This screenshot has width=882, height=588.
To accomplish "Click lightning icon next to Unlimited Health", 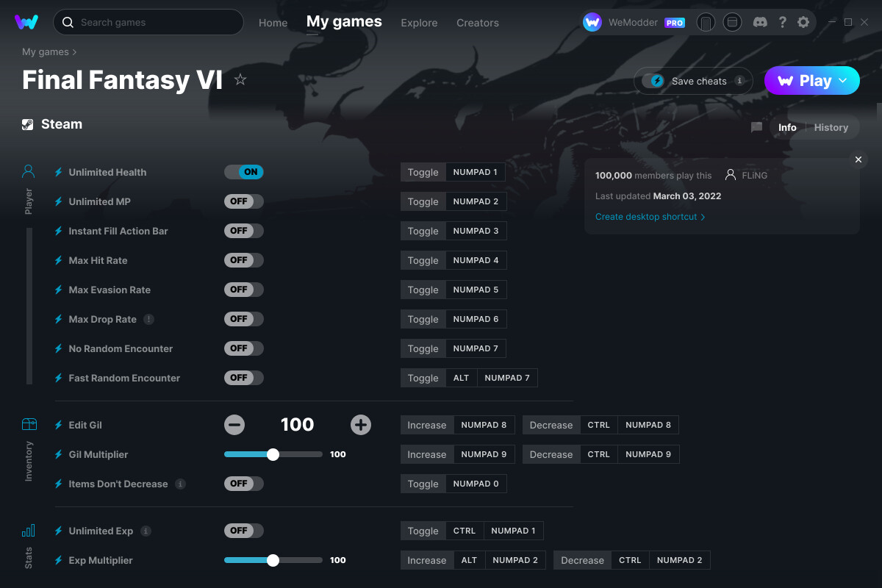I will tap(59, 172).
